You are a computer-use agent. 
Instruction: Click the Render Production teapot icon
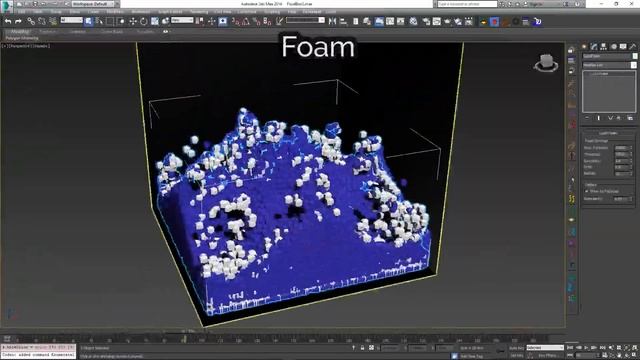(x=447, y=21)
